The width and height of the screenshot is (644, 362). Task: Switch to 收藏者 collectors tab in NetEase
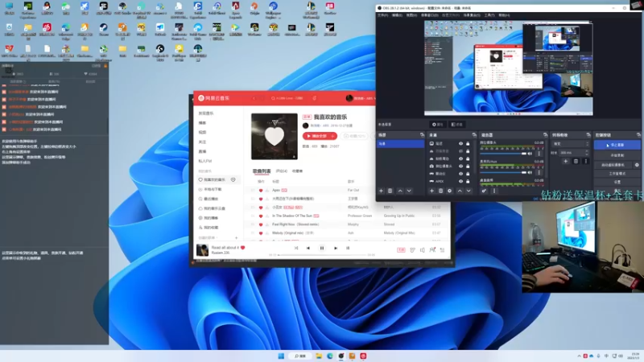pos(297,171)
